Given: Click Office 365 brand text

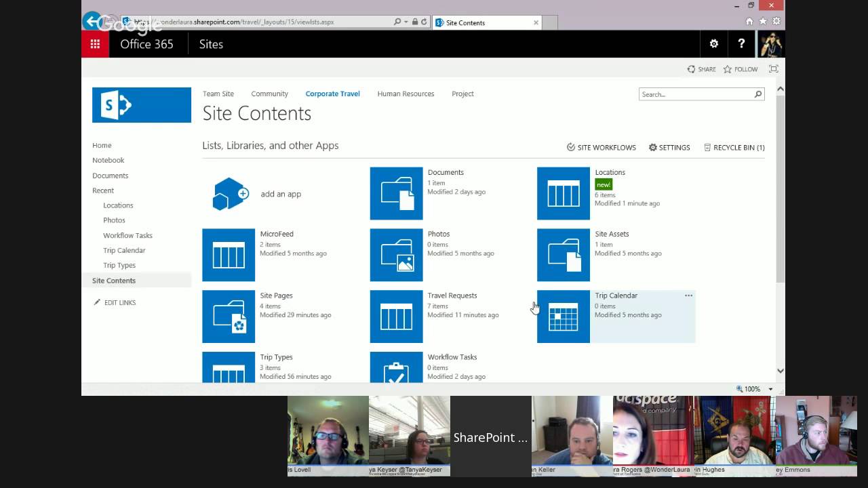Looking at the screenshot, I should [x=146, y=44].
